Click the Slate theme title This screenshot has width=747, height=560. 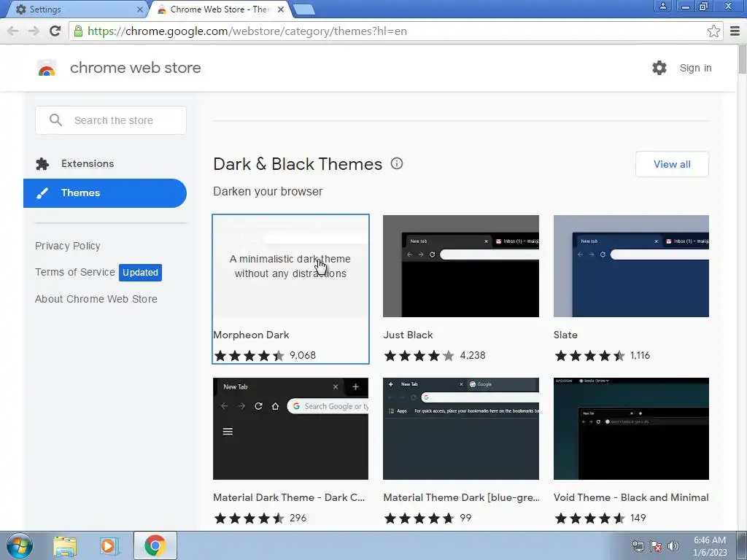565,335
